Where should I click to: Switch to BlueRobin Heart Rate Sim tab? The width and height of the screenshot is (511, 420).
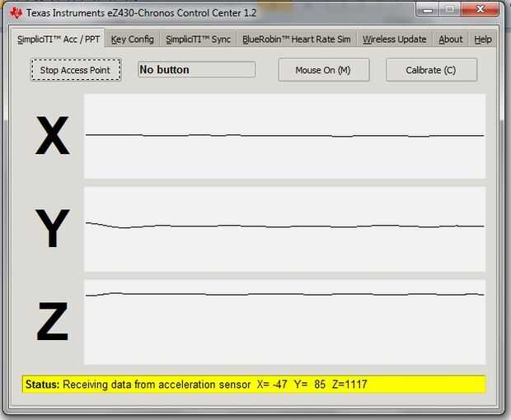(x=297, y=40)
